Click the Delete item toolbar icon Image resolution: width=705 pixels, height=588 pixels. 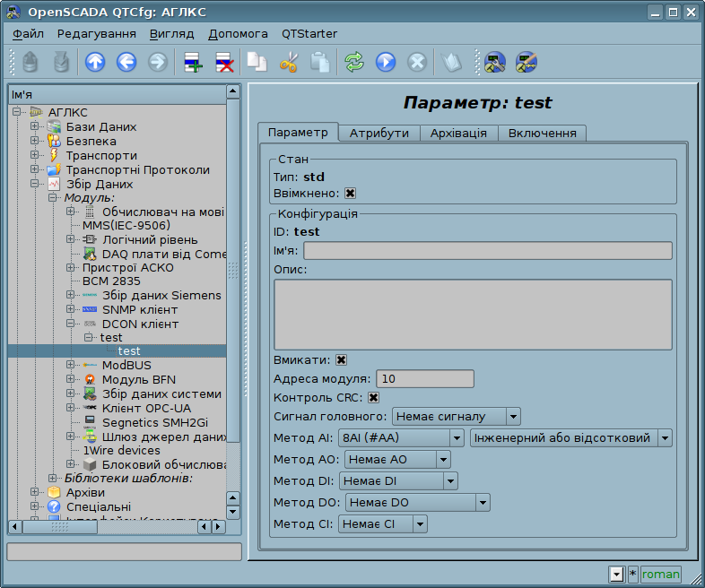pyautogui.click(x=224, y=62)
